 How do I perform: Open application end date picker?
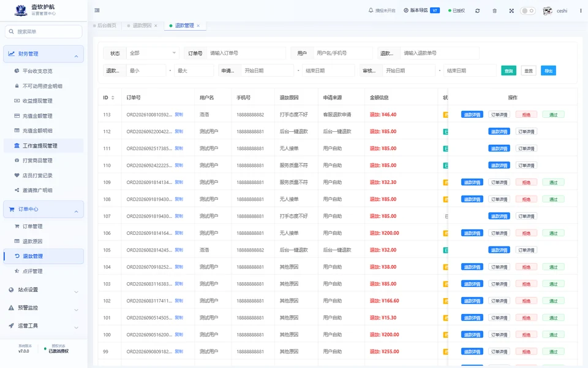tap(328, 71)
